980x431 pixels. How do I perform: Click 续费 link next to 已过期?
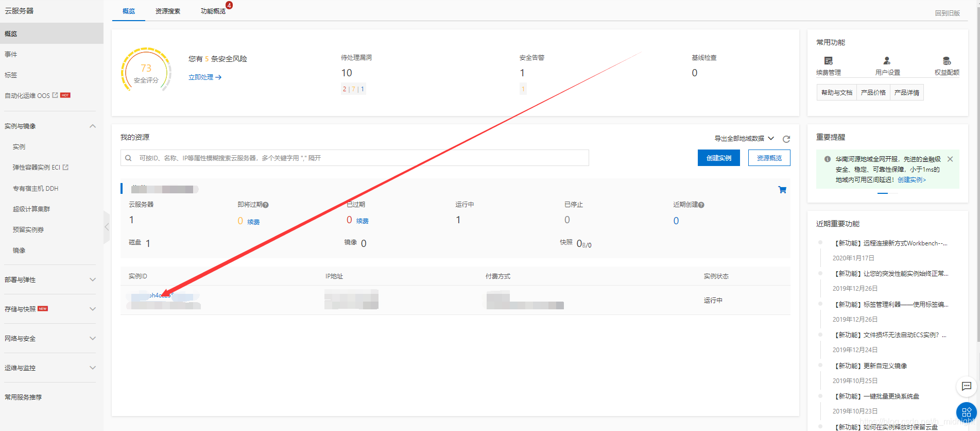point(363,221)
